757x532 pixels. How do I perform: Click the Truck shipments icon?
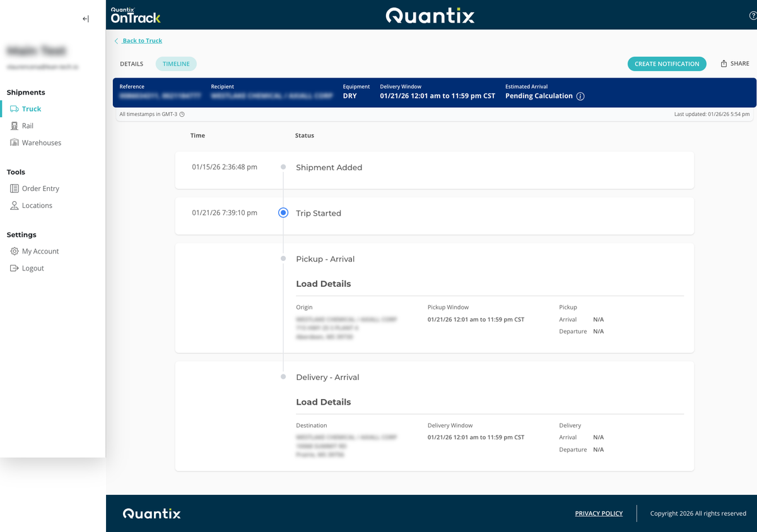click(x=15, y=109)
